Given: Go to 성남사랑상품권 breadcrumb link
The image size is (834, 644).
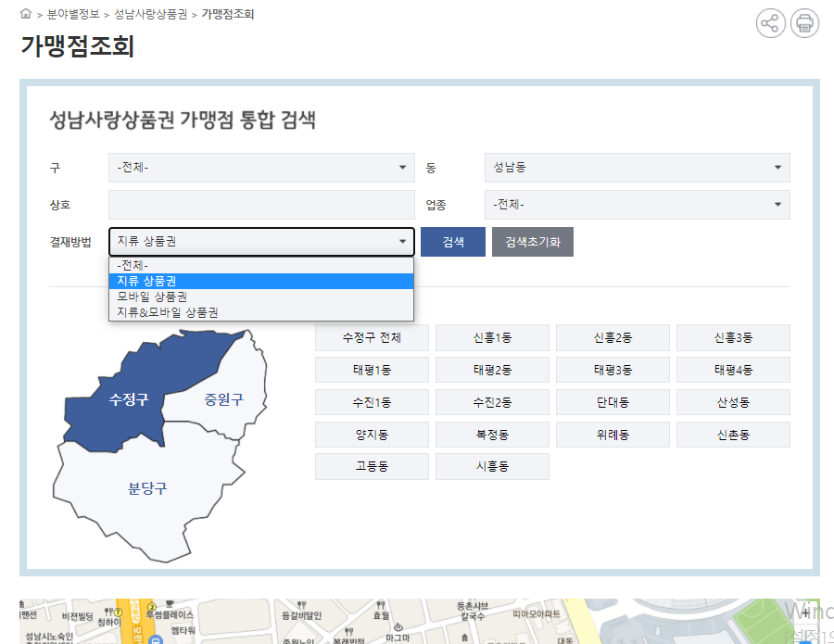Looking at the screenshot, I should click(150, 14).
